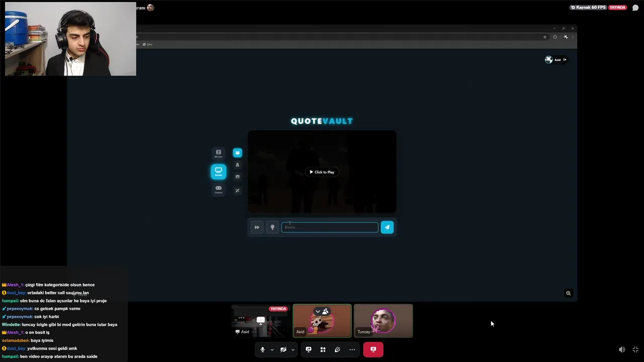Open the browser three-dot menu

pyautogui.click(x=573, y=37)
